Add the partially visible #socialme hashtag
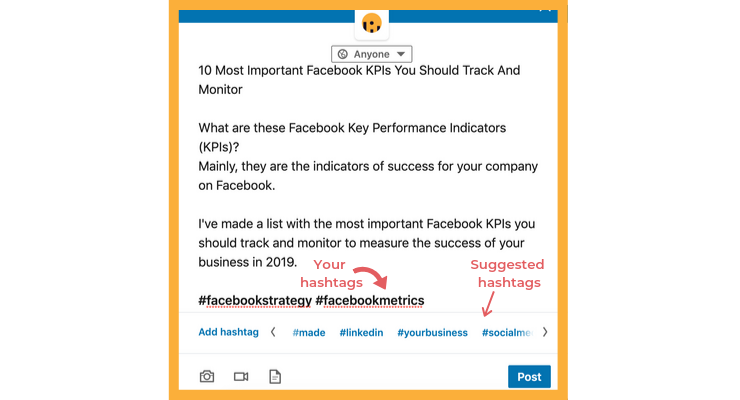 click(x=507, y=333)
